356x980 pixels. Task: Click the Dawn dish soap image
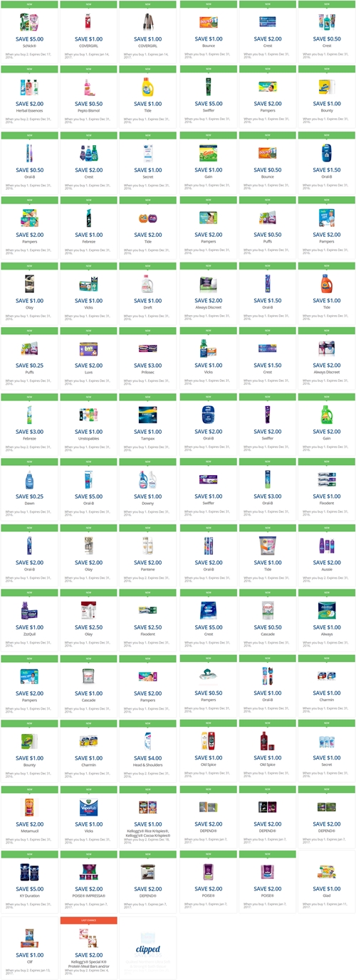click(x=29, y=479)
